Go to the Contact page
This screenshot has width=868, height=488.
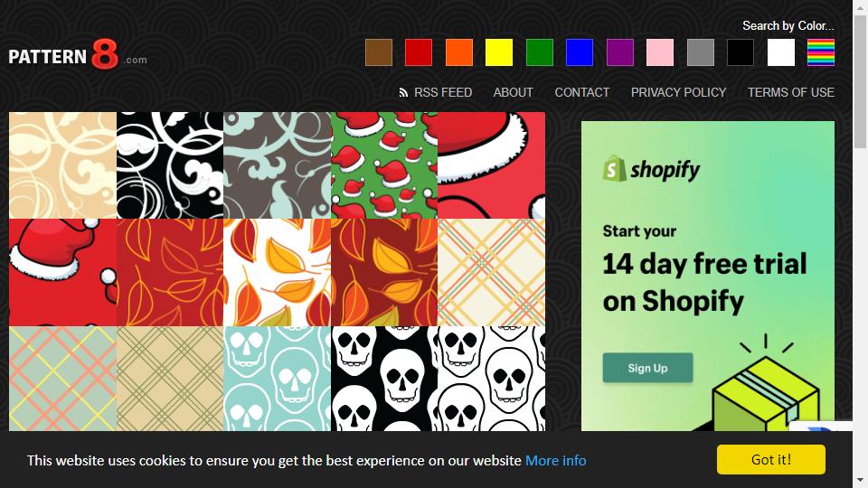[x=581, y=92]
